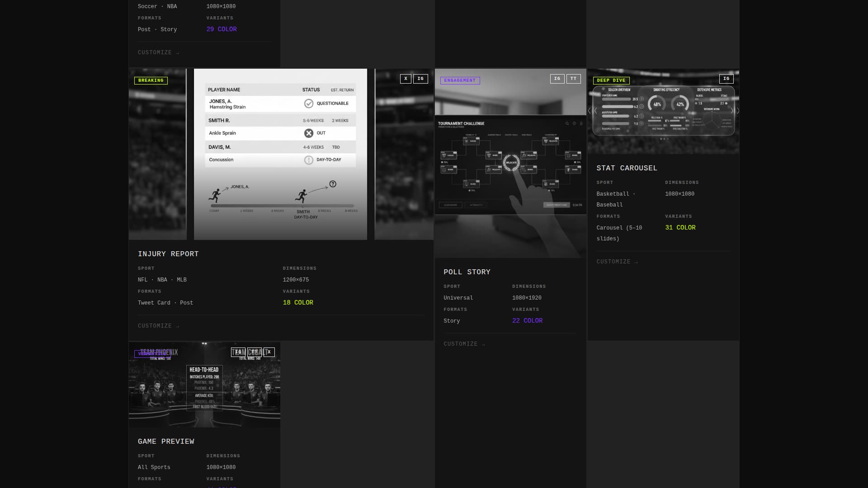This screenshot has height=488, width=868.
Task: Click the Soccer · NBA sport value
Action: pyautogui.click(x=157, y=6)
